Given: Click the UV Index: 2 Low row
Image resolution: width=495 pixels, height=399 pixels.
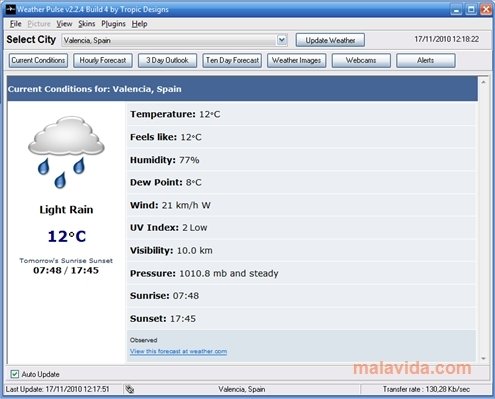Looking at the screenshot, I should [301, 228].
